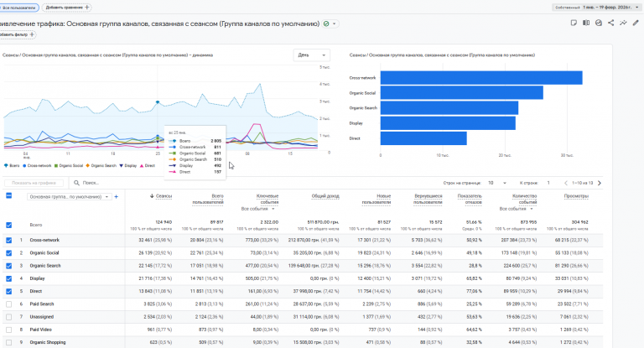Open the share report icon
644x348 pixels.
point(610,23)
